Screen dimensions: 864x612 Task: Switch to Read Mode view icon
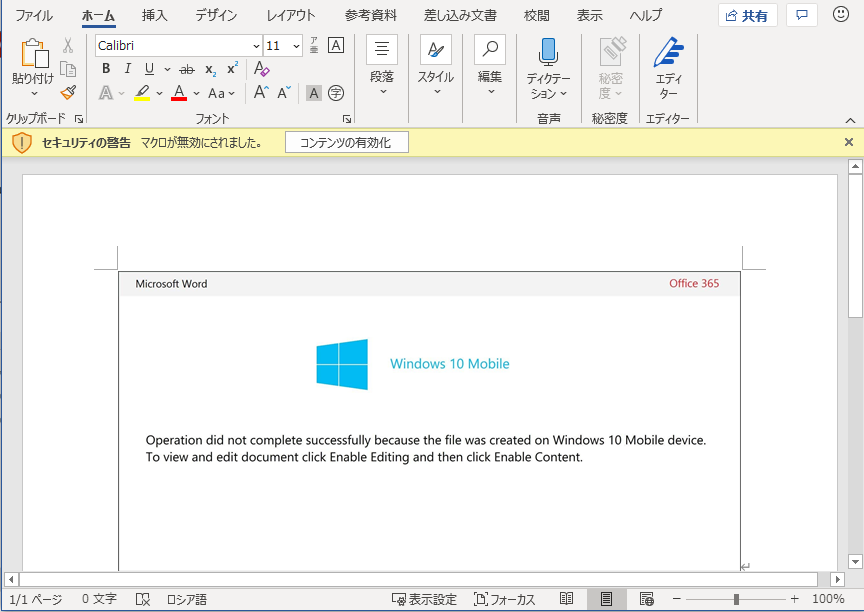pos(566,599)
